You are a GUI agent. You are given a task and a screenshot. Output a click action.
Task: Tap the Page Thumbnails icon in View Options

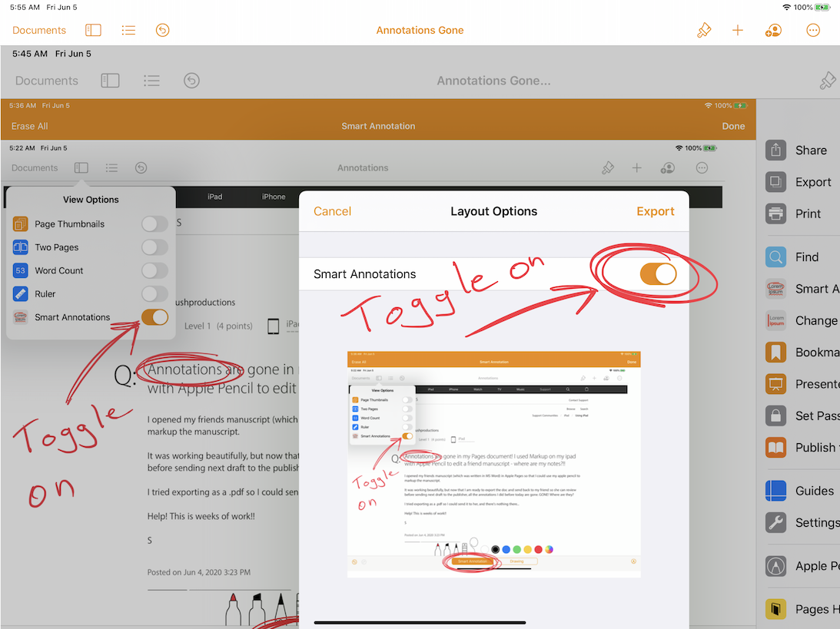click(20, 223)
